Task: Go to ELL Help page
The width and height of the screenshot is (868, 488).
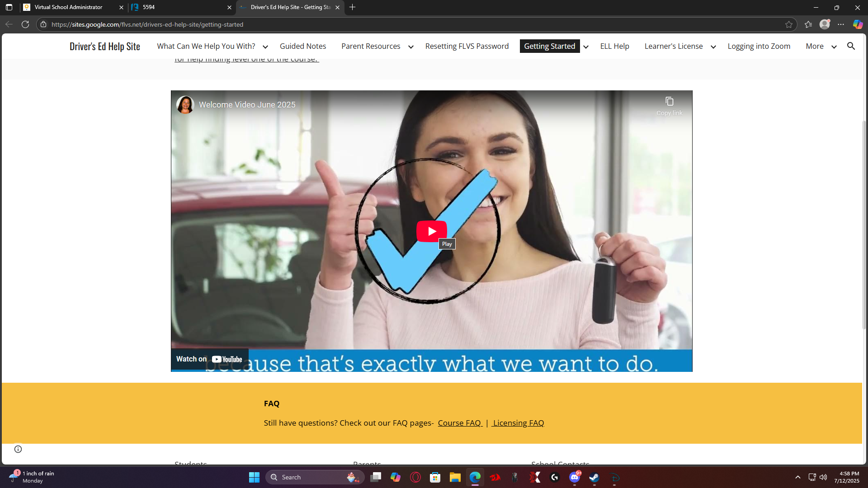Action: [x=614, y=46]
